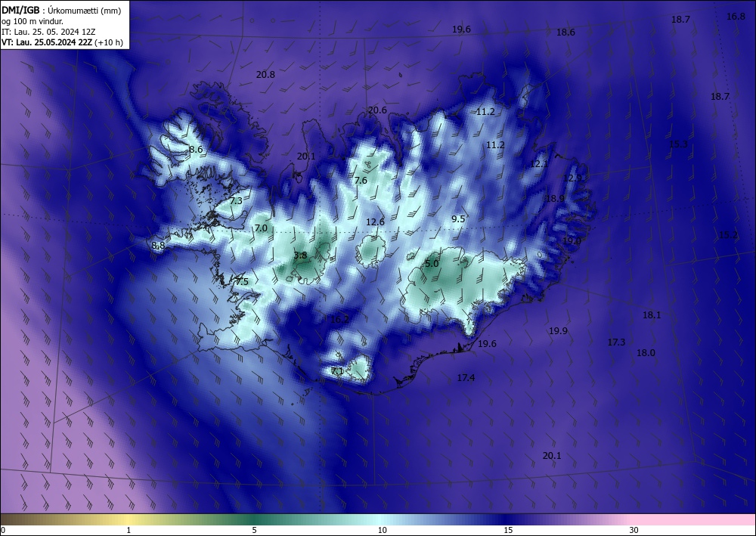The height and width of the screenshot is (536, 756).
Task: Click the 8.6 value in the Westfjords
Action: (196, 150)
